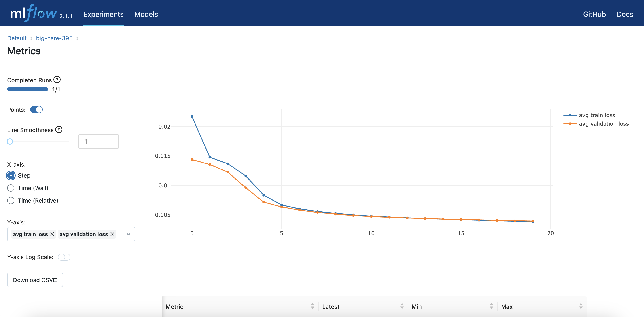Image resolution: width=644 pixels, height=317 pixels.
Task: Select Time (Relative) x-axis option
Action: click(x=11, y=201)
